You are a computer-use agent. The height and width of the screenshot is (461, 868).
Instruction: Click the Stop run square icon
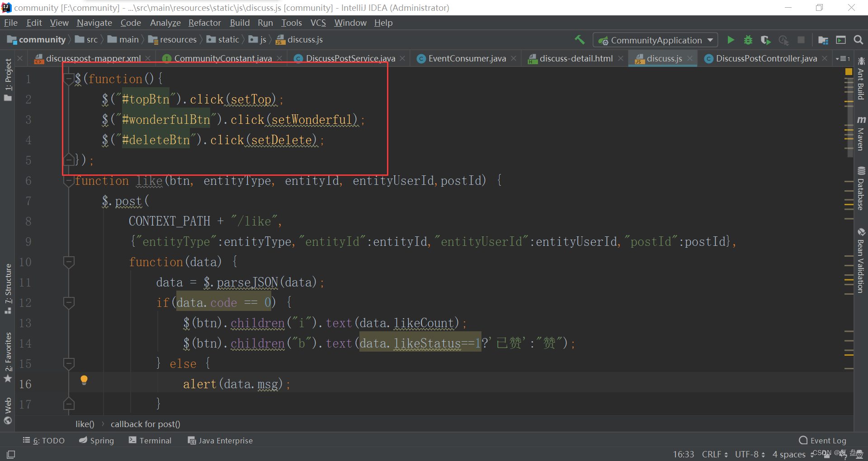[801, 40]
